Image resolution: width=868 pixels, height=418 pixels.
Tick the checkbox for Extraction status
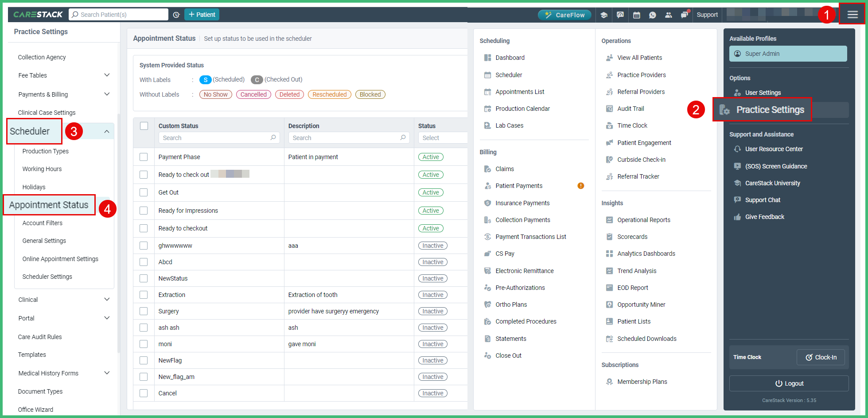click(x=144, y=295)
